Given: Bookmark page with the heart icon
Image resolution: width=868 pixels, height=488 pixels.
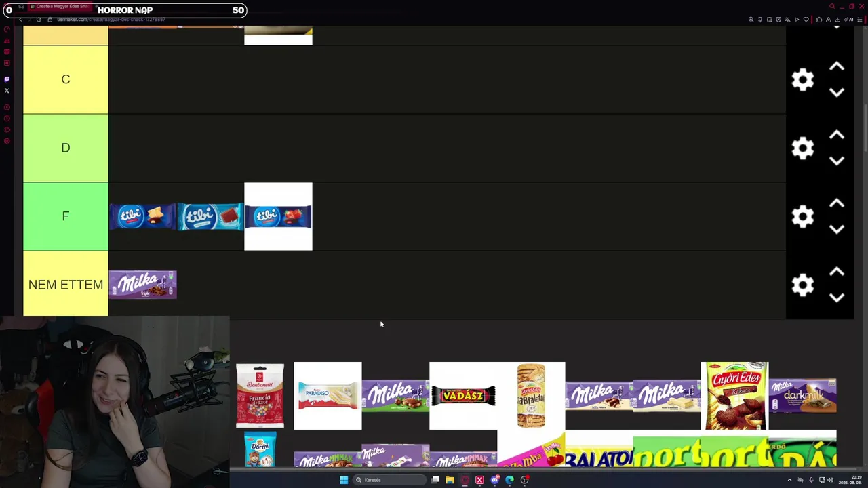Looking at the screenshot, I should [x=806, y=20].
